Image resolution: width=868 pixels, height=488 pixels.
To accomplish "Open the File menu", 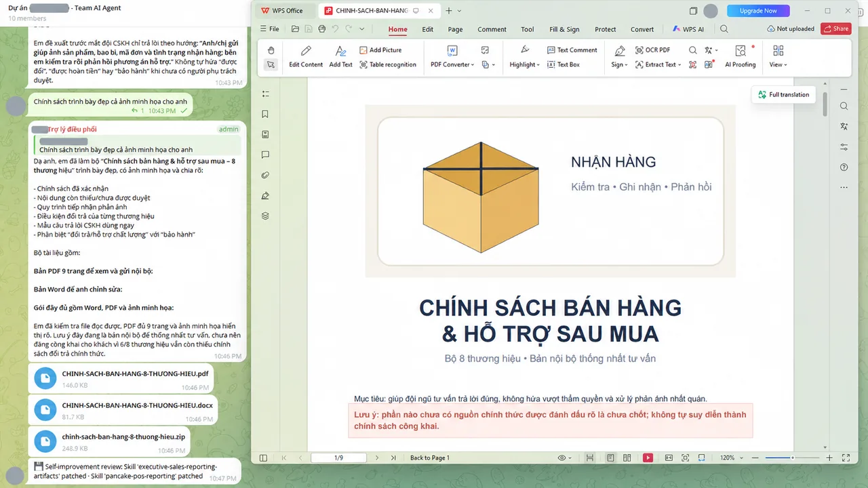I will click(270, 29).
